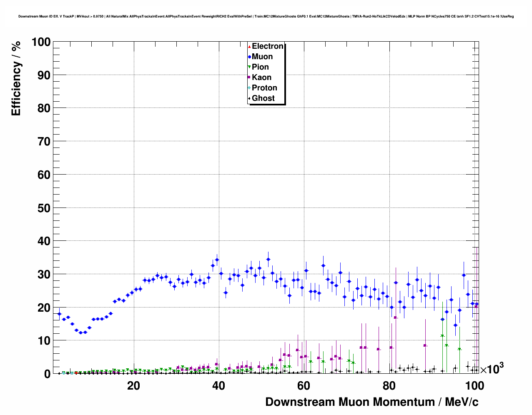Image resolution: width=532 pixels, height=415 pixels.
Task: Click the cyan Proton legend marker
Action: click(x=249, y=88)
